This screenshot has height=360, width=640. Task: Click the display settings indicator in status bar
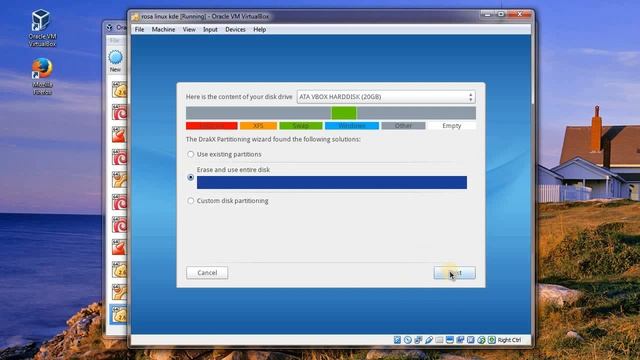tap(450, 340)
